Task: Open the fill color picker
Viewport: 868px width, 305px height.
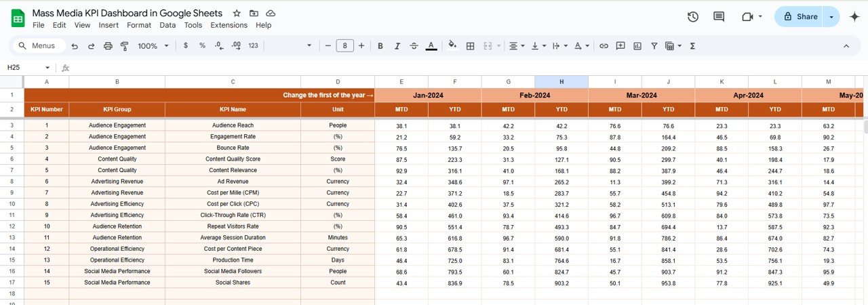Action: point(452,46)
